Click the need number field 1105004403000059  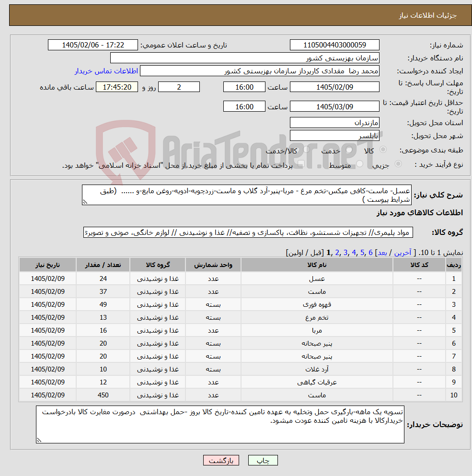click(334, 45)
